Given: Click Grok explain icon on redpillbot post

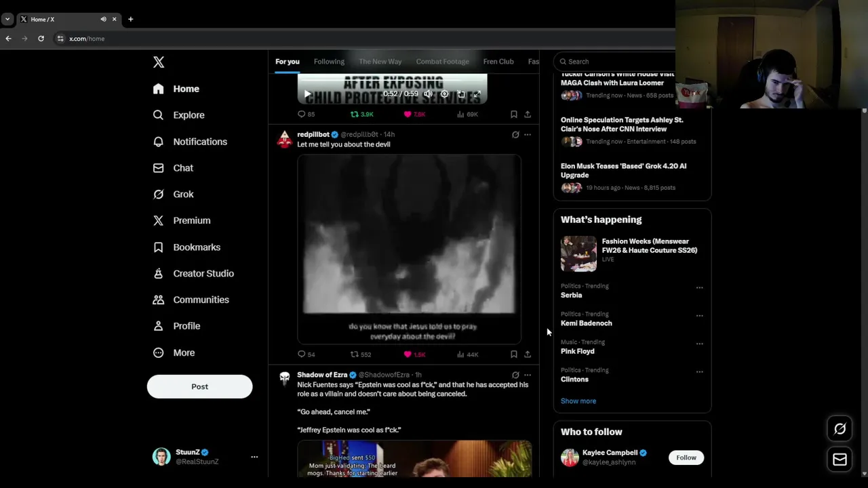Looking at the screenshot, I should pos(515,135).
